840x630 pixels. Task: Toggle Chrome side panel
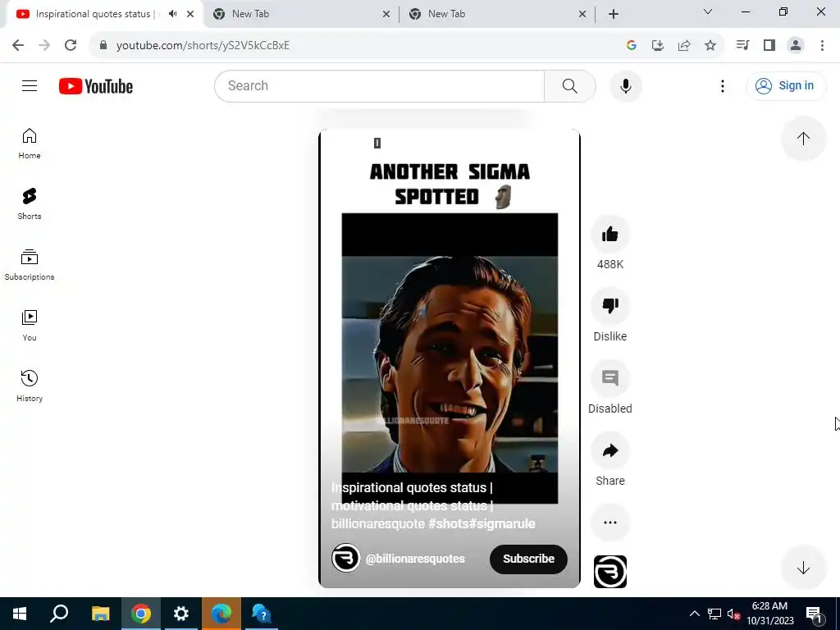point(769,46)
